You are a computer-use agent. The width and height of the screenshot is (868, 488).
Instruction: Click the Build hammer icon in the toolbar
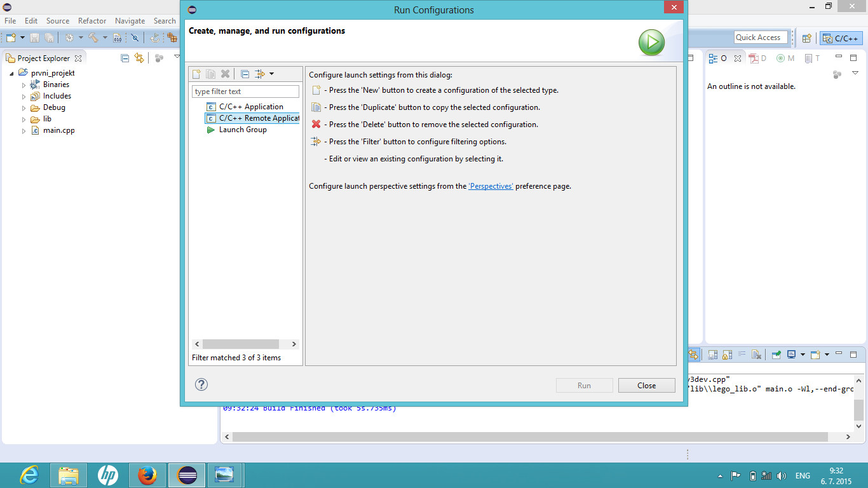click(x=93, y=38)
